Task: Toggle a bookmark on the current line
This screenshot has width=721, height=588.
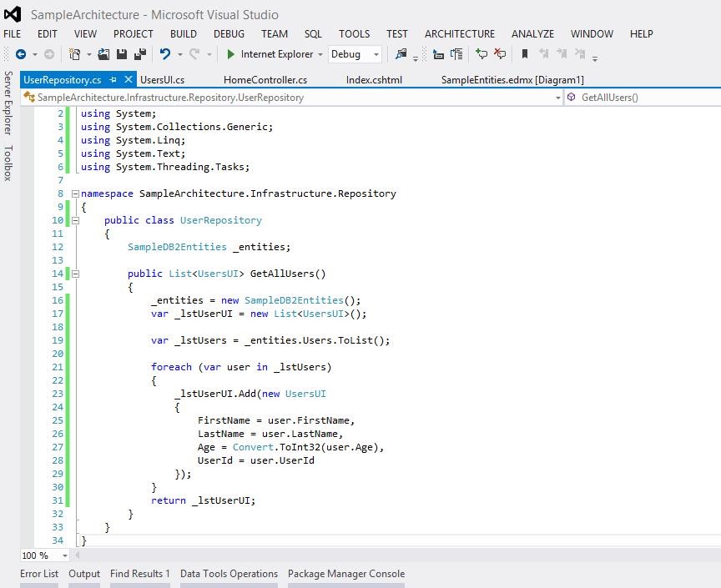Action: 526,54
